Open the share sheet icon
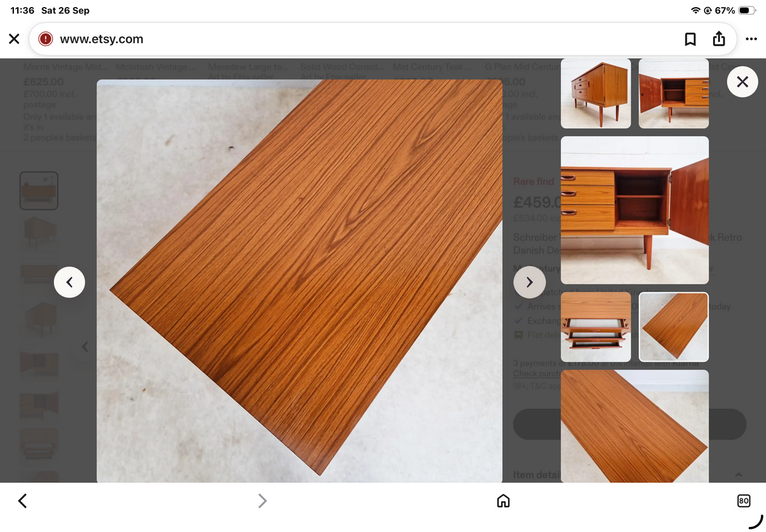The image size is (766, 532). point(719,39)
